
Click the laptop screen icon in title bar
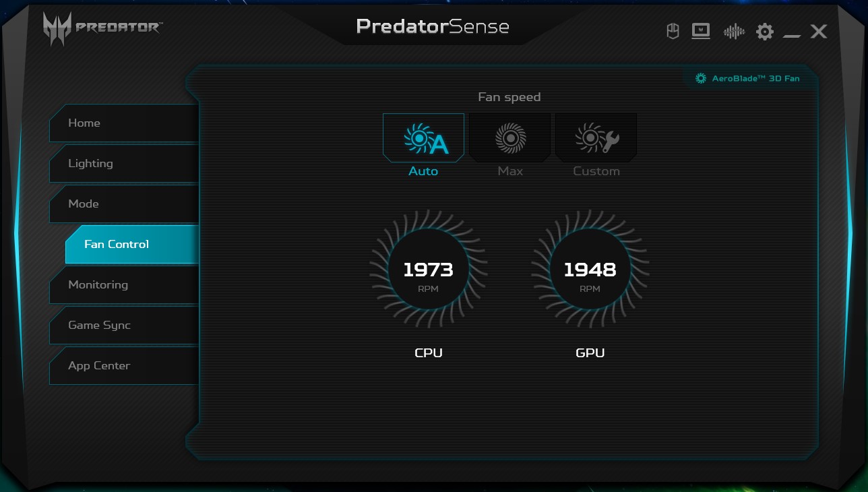click(701, 31)
